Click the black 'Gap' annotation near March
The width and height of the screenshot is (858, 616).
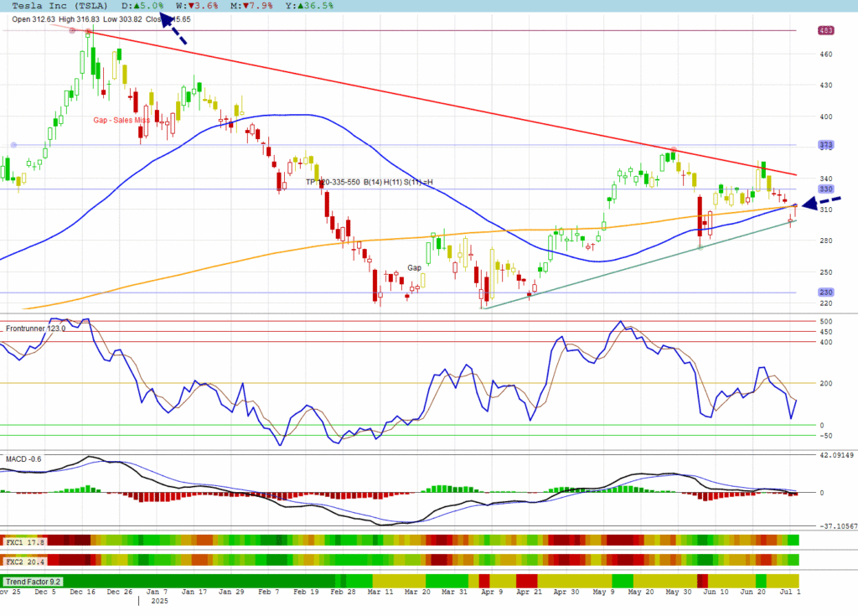414,267
